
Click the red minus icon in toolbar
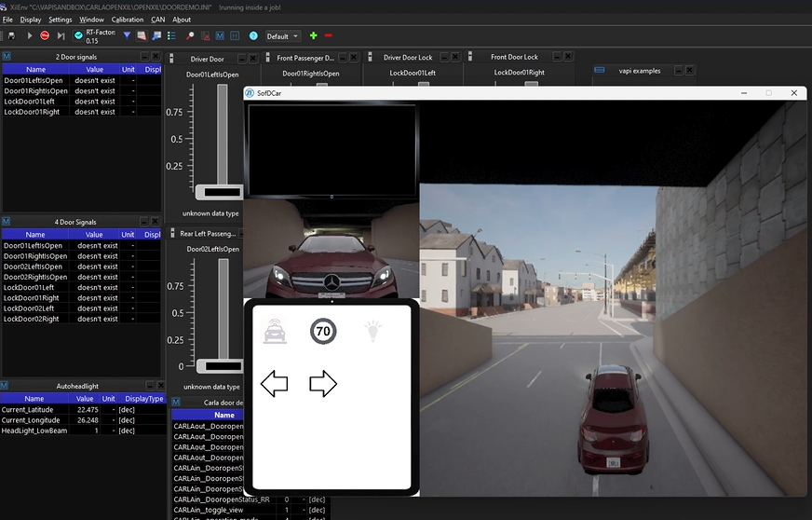pyautogui.click(x=329, y=35)
